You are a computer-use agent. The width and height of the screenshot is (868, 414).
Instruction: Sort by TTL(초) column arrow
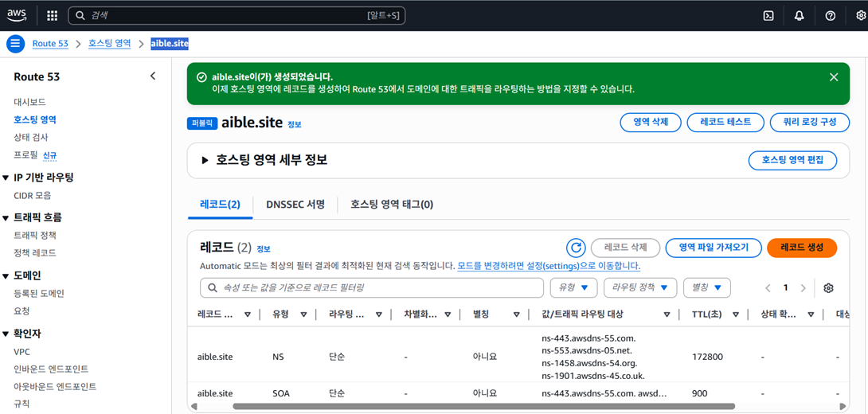pyautogui.click(x=736, y=314)
